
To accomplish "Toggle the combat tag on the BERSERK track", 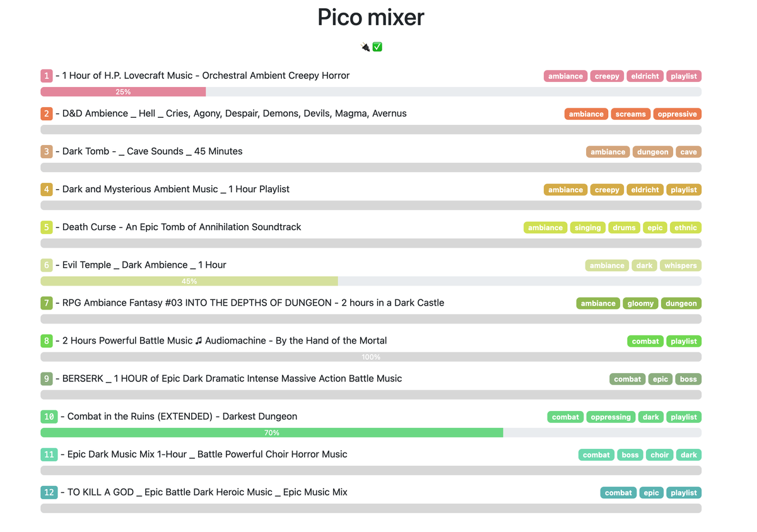I will pos(627,379).
